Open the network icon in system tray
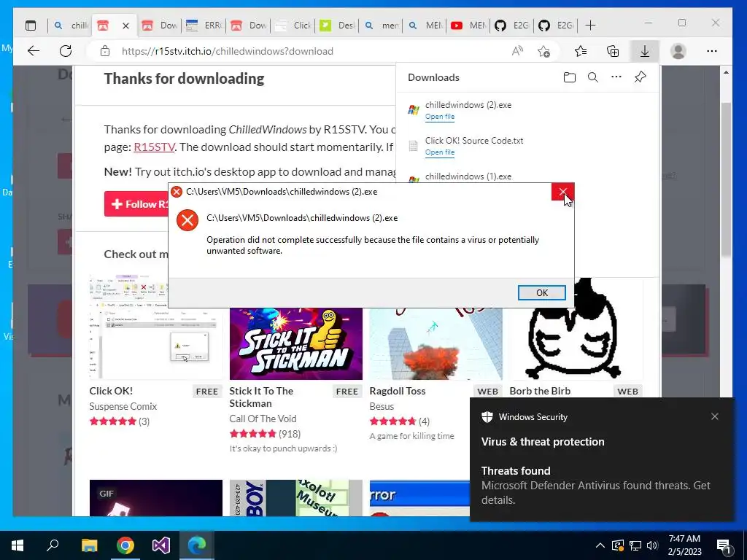This screenshot has width=747, height=560. [635, 545]
